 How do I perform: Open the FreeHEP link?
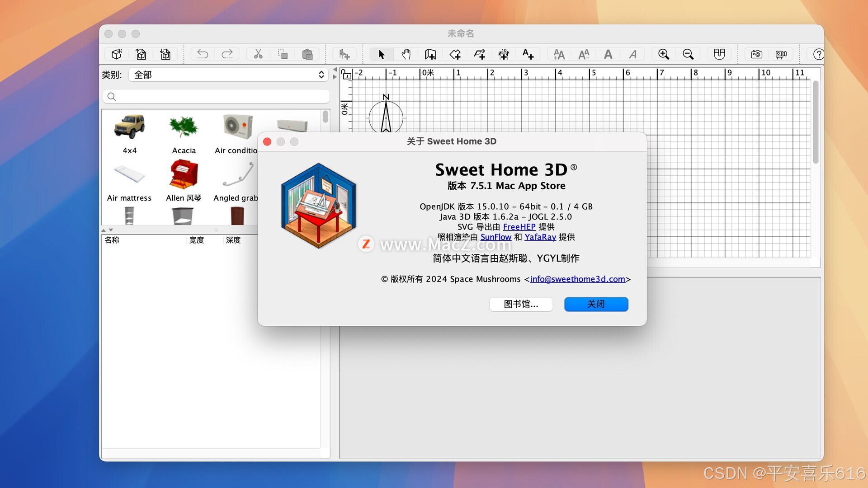coord(519,227)
